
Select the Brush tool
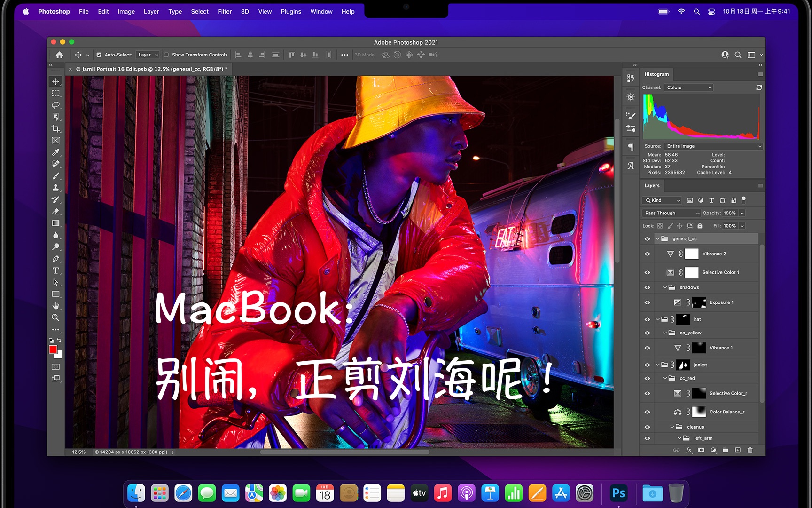tap(55, 176)
